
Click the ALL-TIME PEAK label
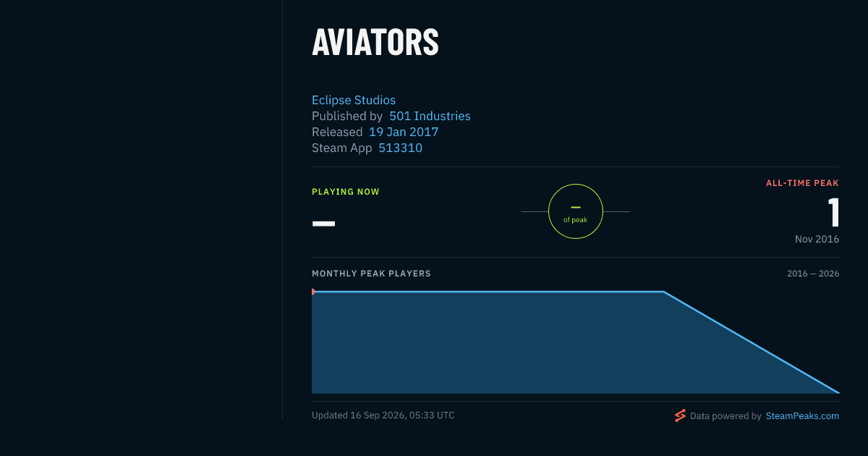coord(802,183)
